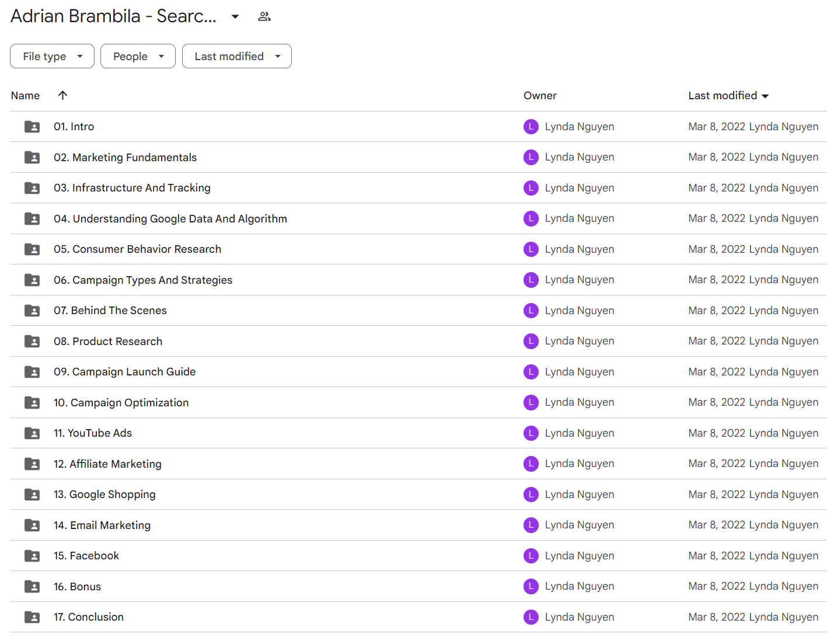Click folder icon for 10. Campaign Optimization
This screenshot has height=644, width=827.
32,402
